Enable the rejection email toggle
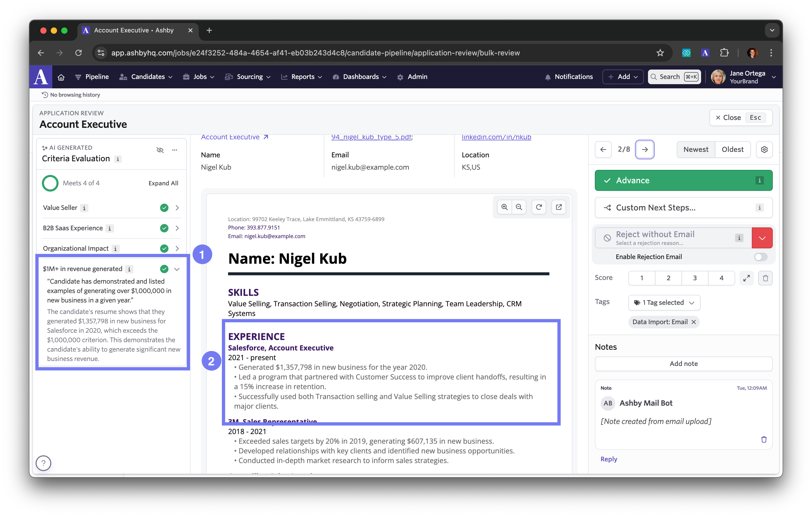812x516 pixels. point(760,257)
